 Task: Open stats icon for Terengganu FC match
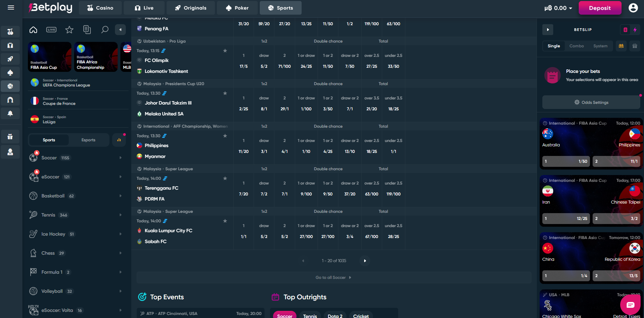point(165,178)
